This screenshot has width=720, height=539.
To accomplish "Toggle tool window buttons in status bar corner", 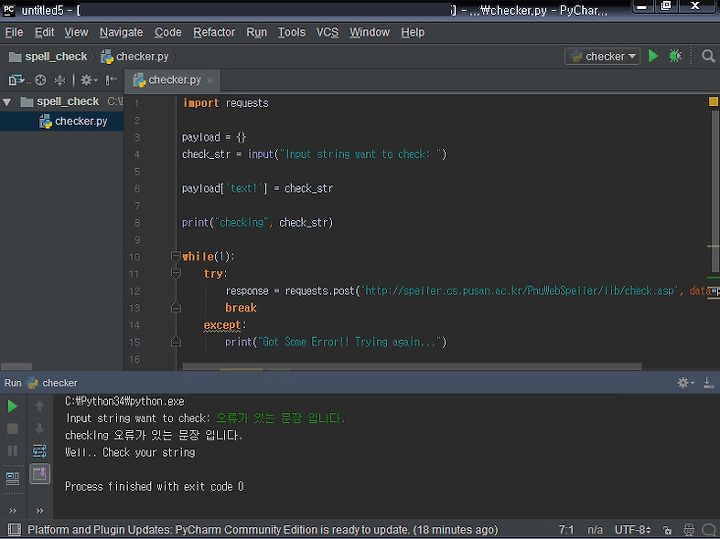I will pos(14,529).
